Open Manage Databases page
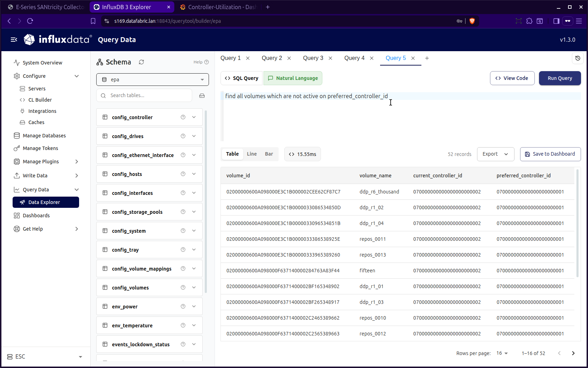The image size is (588, 368). pos(44,136)
